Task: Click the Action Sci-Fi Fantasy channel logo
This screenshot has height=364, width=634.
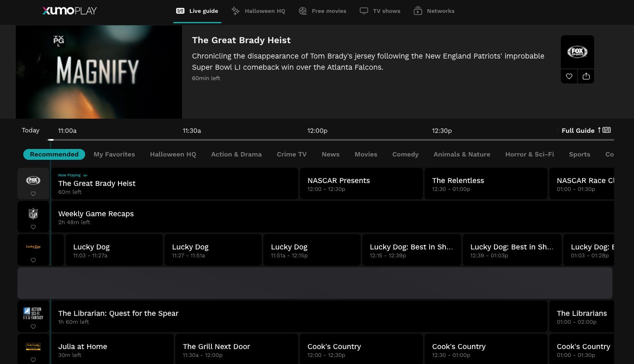Action: click(x=33, y=313)
